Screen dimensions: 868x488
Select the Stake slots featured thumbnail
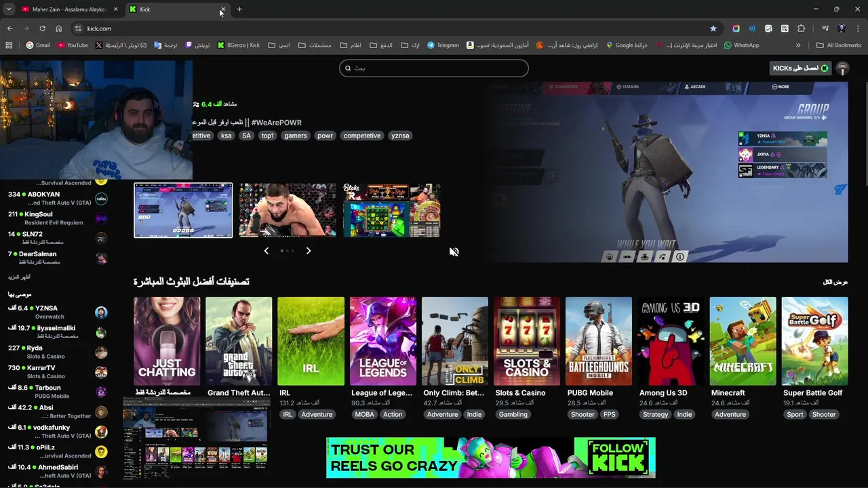coord(392,210)
